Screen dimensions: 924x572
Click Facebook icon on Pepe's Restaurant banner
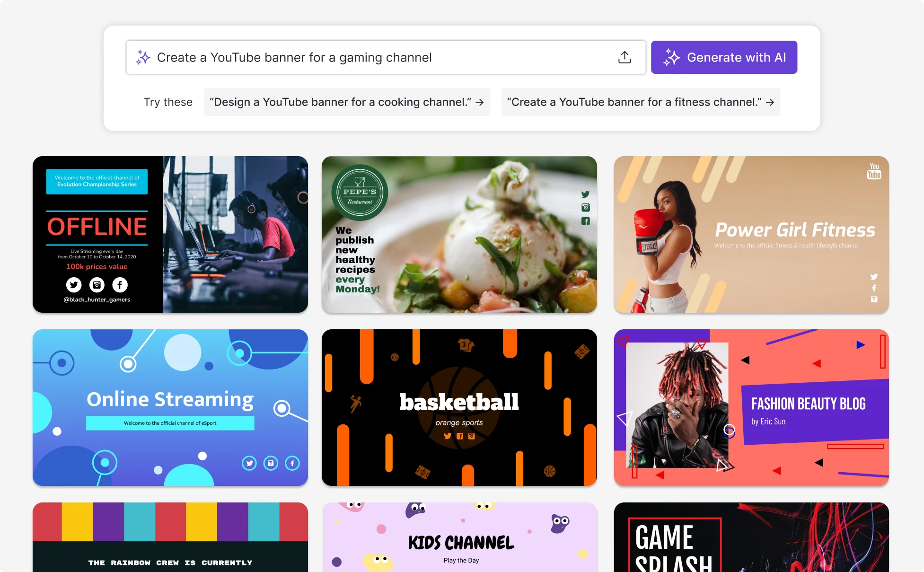pyautogui.click(x=586, y=221)
